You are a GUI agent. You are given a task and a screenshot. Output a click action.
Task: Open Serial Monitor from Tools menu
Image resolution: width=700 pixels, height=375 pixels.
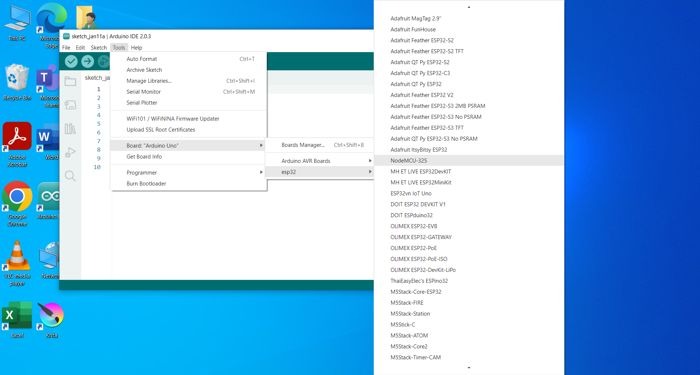point(189,92)
